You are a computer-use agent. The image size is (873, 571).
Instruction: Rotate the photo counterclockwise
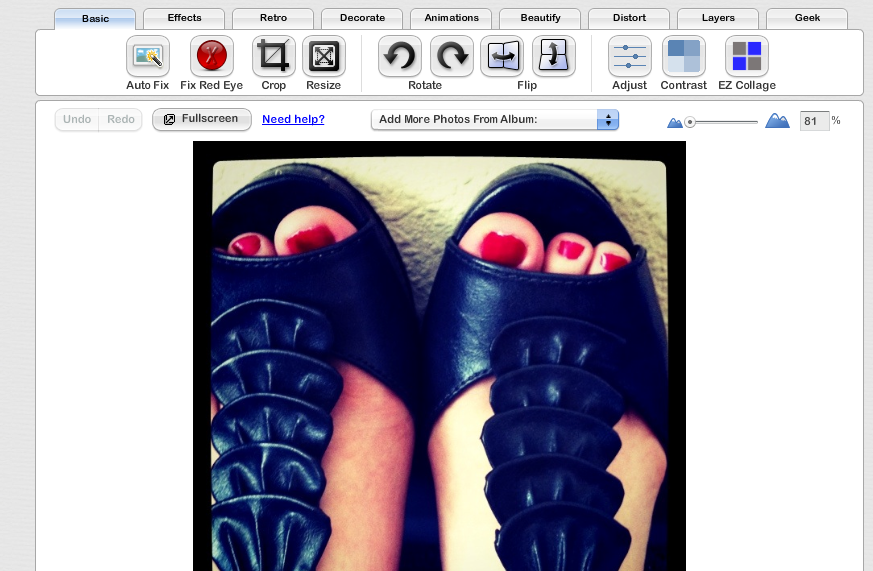(400, 56)
